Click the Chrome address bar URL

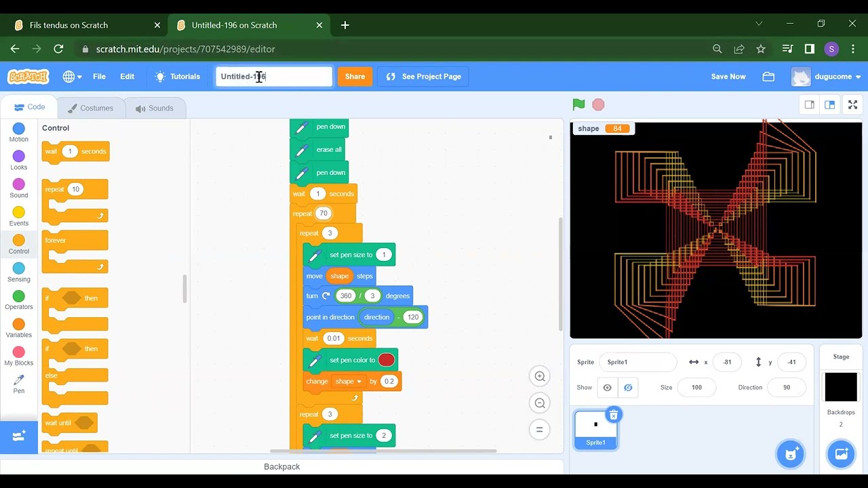click(x=185, y=49)
